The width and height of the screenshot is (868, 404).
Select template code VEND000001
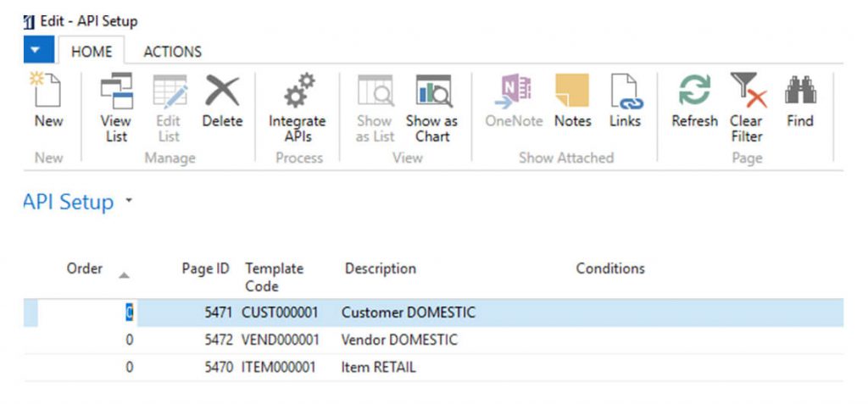click(x=281, y=340)
